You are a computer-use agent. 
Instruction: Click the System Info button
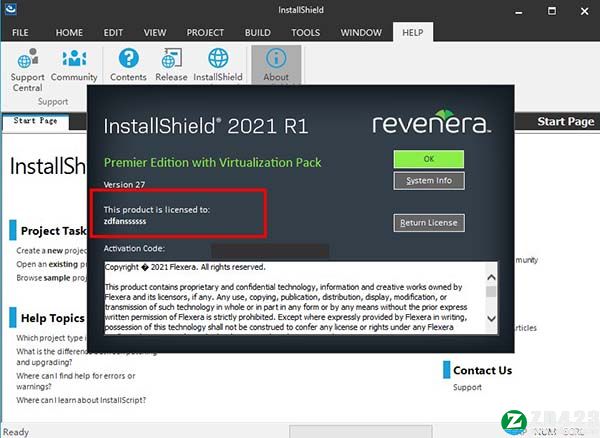click(429, 181)
